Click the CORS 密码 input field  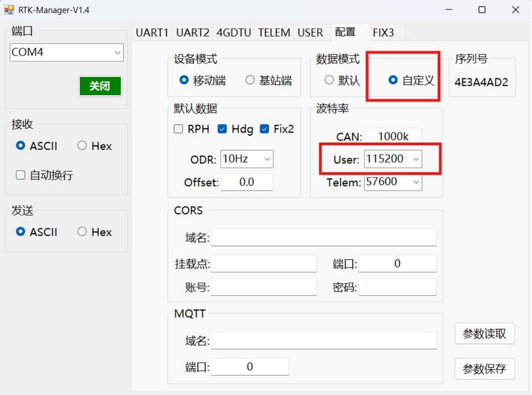tap(398, 287)
